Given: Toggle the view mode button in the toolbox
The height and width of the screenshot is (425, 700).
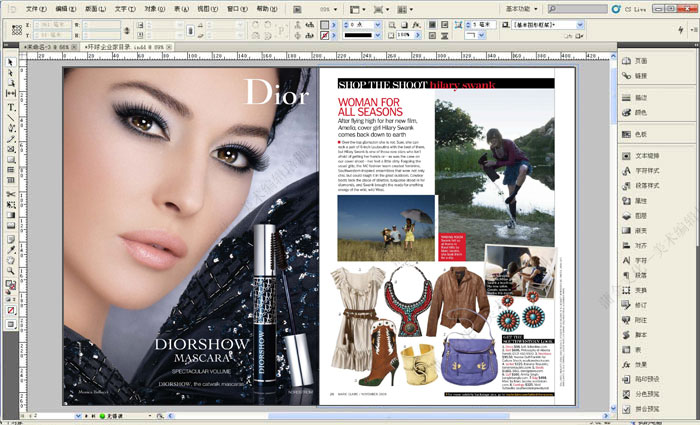Looking at the screenshot, I should 11,324.
